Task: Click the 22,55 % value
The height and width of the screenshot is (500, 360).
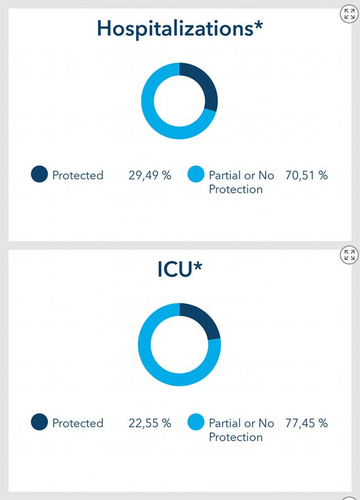Action: 150,423
